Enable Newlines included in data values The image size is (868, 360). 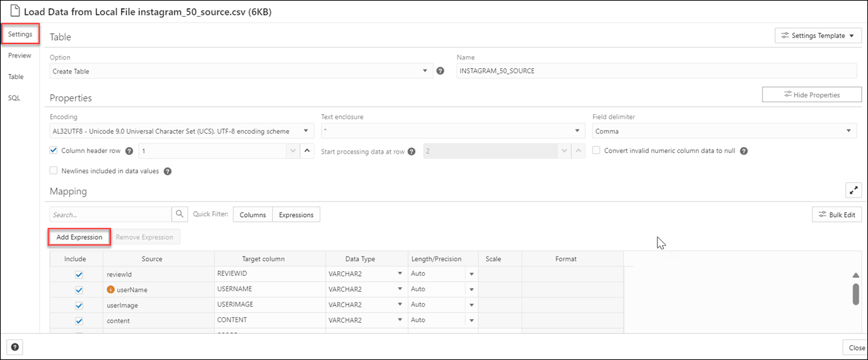point(54,171)
